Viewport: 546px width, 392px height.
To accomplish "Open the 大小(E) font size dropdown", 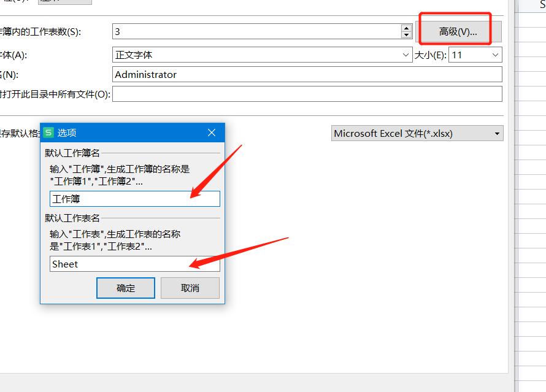I will (x=494, y=55).
